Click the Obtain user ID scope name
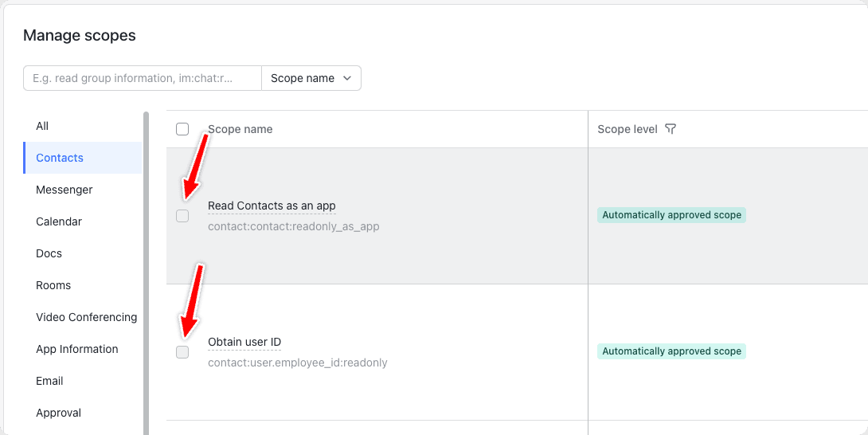868x435 pixels. point(244,342)
